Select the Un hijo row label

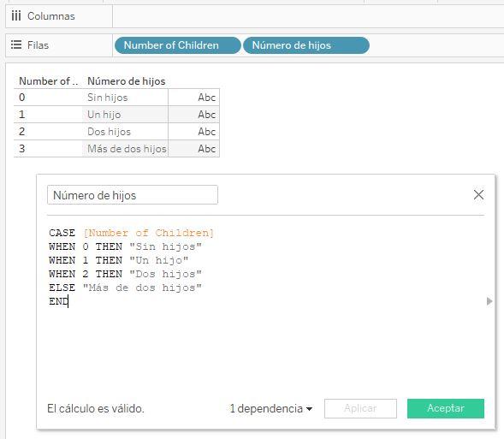(x=104, y=115)
